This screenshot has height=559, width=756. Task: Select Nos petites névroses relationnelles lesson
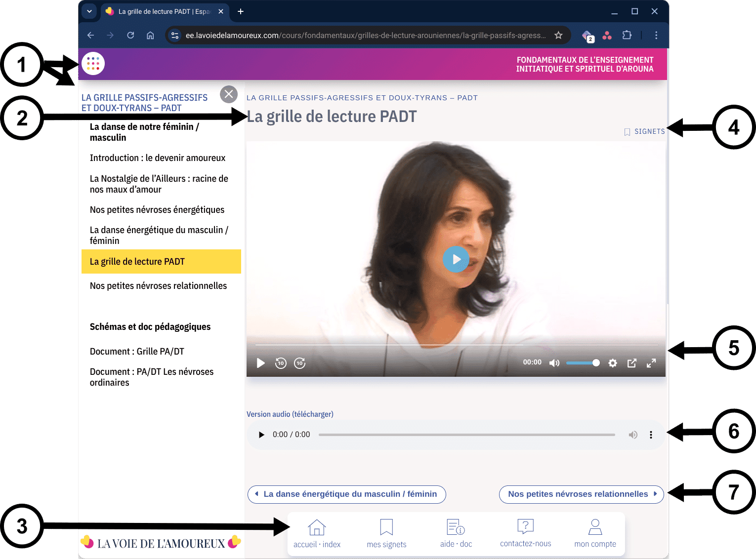pyautogui.click(x=158, y=286)
